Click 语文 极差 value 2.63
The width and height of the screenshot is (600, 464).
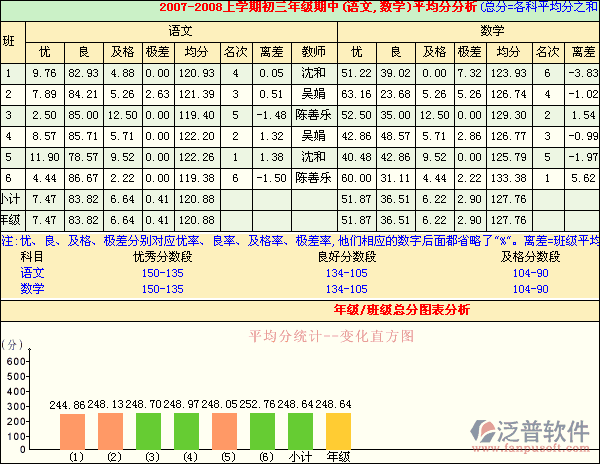click(158, 94)
